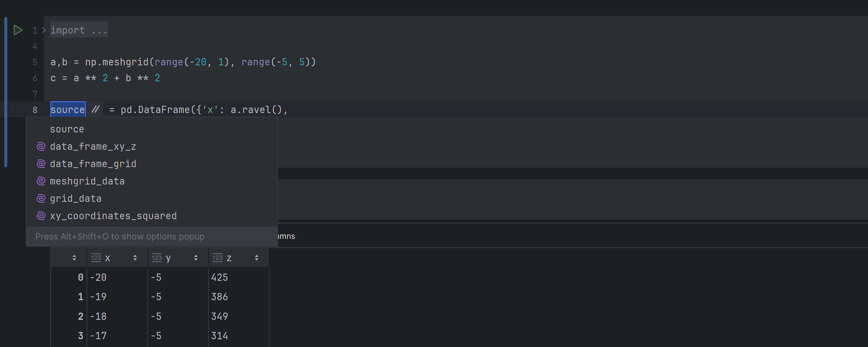Toggle sorting on the index column
Viewport: 868px width, 347px height.
(x=74, y=258)
